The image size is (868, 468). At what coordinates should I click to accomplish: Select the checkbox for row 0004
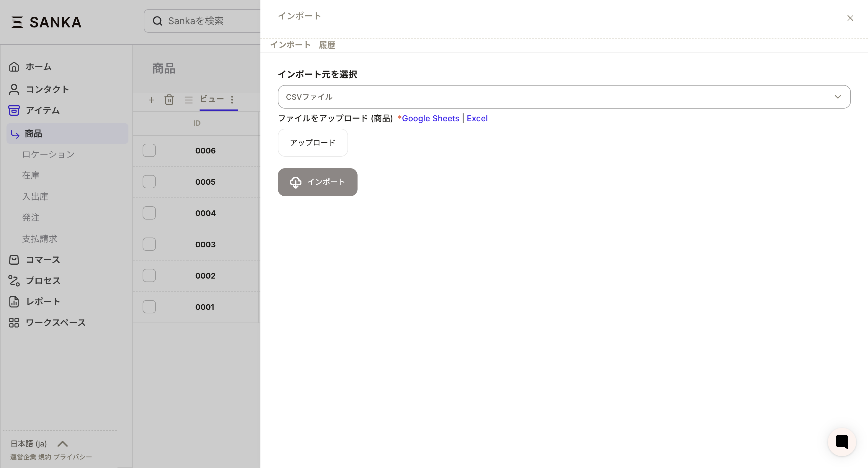[x=149, y=213]
